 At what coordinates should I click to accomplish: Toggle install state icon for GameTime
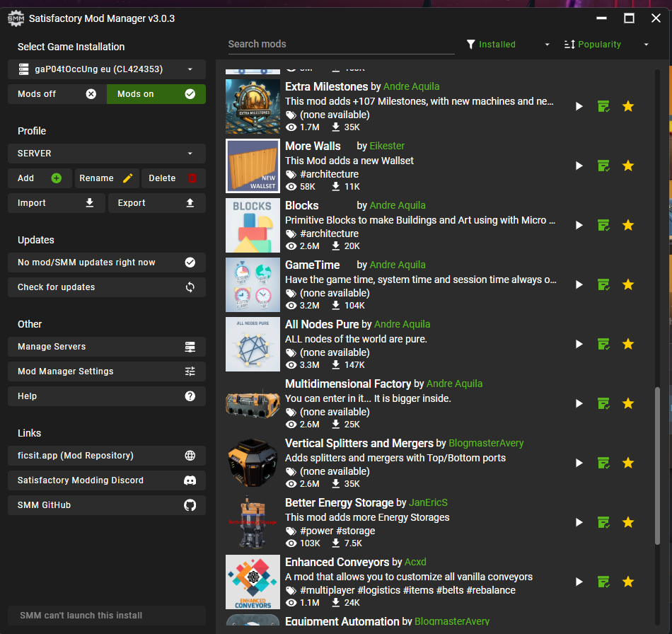(x=603, y=284)
